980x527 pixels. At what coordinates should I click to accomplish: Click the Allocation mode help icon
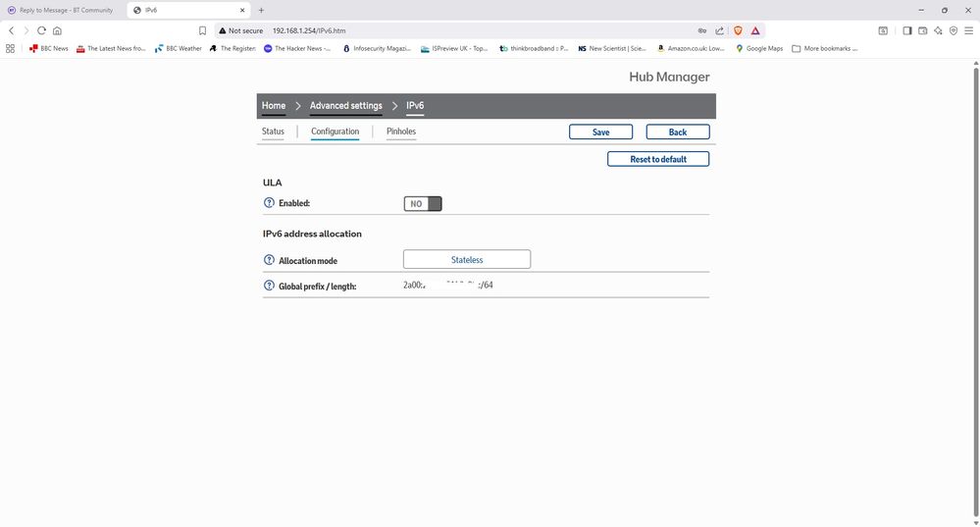(x=269, y=260)
